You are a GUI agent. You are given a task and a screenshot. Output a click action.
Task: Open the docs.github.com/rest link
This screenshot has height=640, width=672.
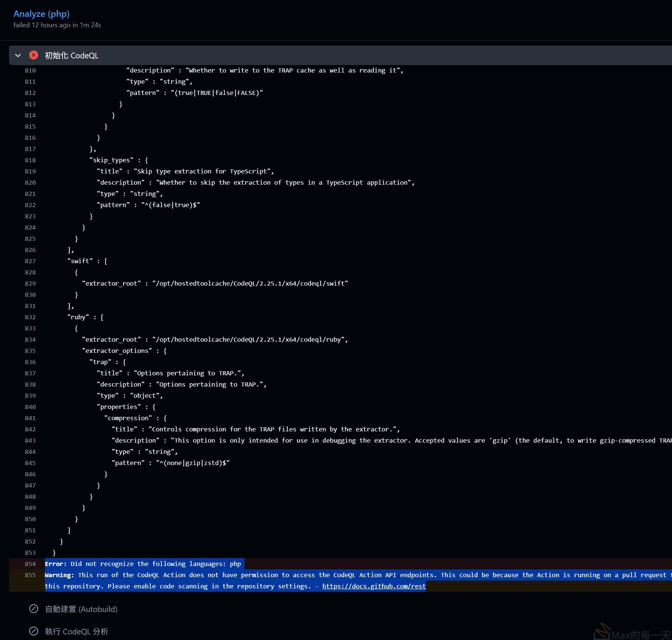click(x=374, y=586)
